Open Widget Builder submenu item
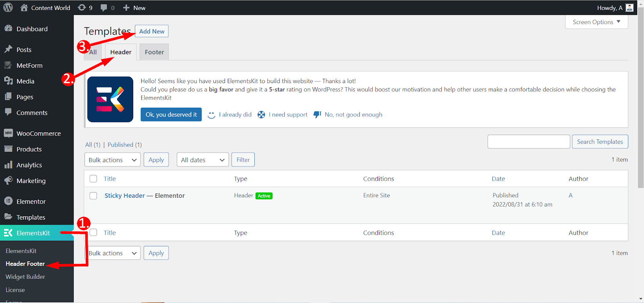 tap(25, 277)
